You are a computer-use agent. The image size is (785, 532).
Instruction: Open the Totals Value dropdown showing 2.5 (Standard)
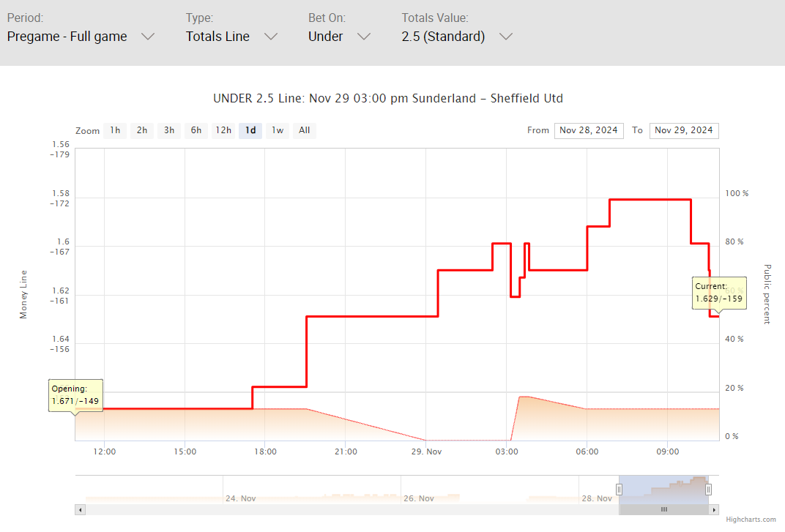point(457,37)
